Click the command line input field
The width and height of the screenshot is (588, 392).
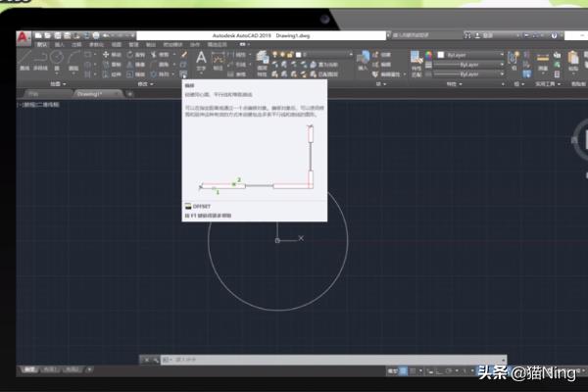(x=334, y=360)
